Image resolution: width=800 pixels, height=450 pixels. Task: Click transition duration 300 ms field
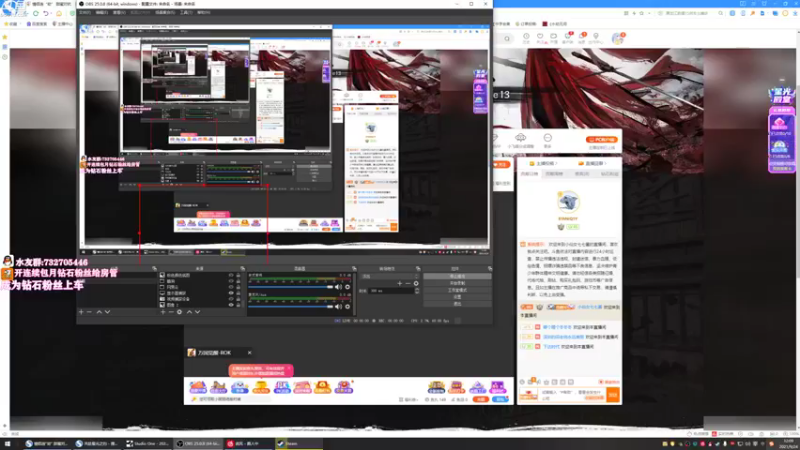click(x=391, y=290)
